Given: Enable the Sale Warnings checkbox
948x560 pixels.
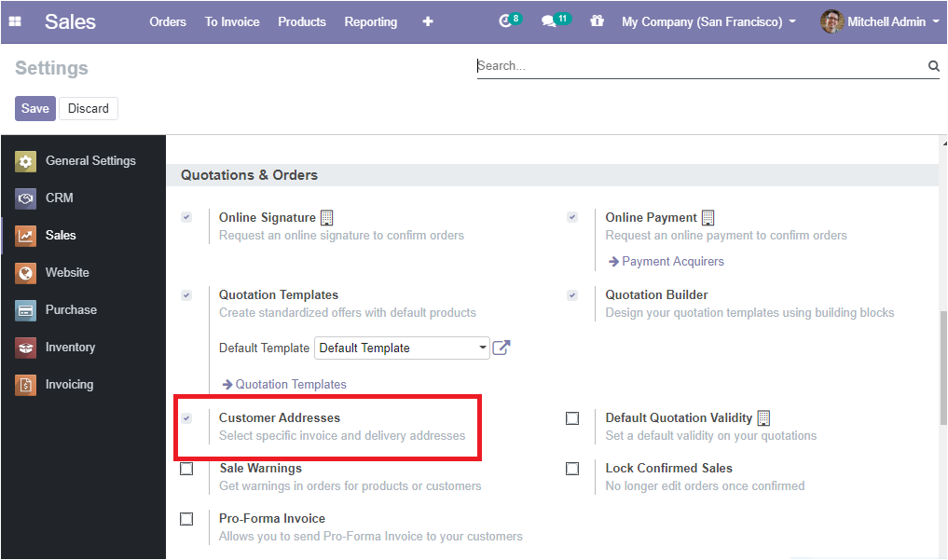Looking at the screenshot, I should click(x=186, y=469).
